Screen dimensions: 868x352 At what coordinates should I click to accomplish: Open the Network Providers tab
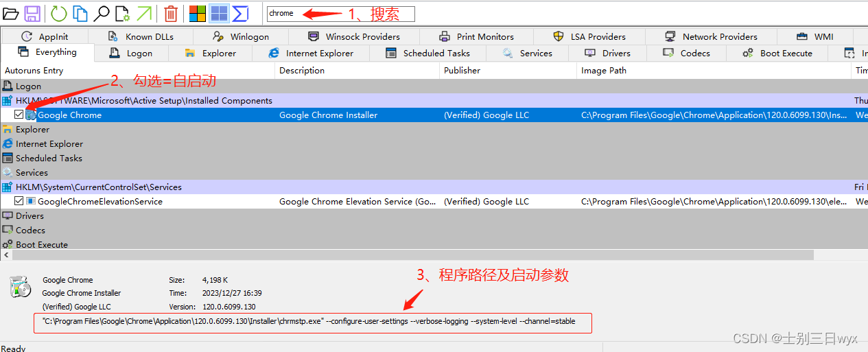click(x=711, y=36)
